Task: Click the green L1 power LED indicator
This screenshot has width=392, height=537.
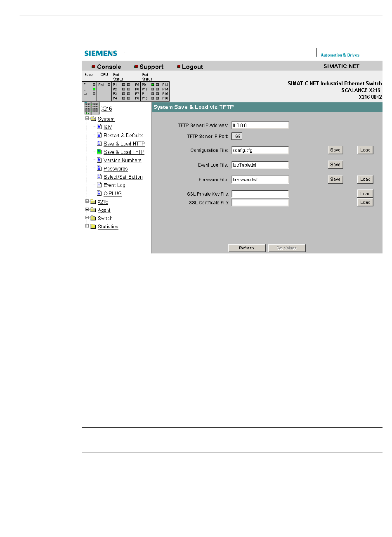Action: [x=94, y=89]
